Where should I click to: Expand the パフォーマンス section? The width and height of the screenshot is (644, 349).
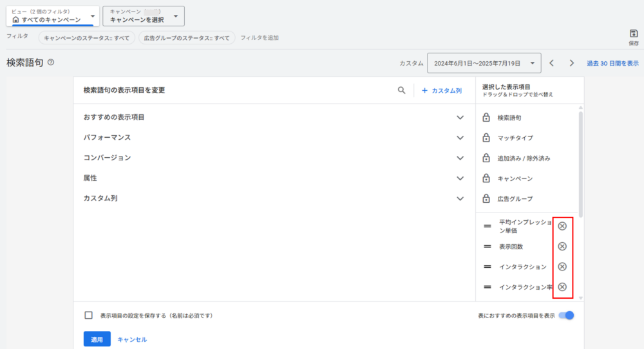click(460, 138)
